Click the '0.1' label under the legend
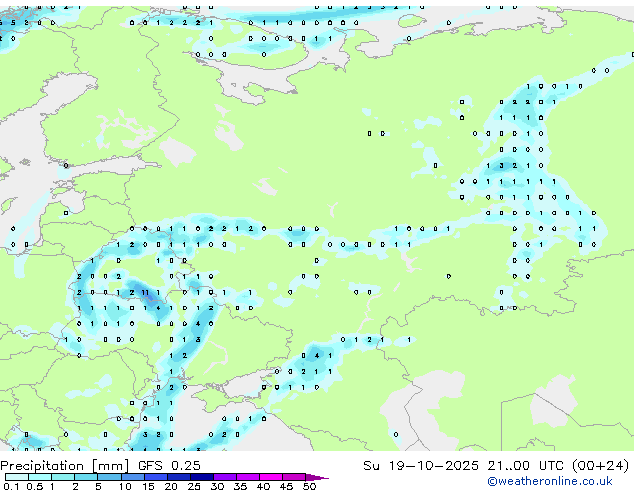 point(11,486)
